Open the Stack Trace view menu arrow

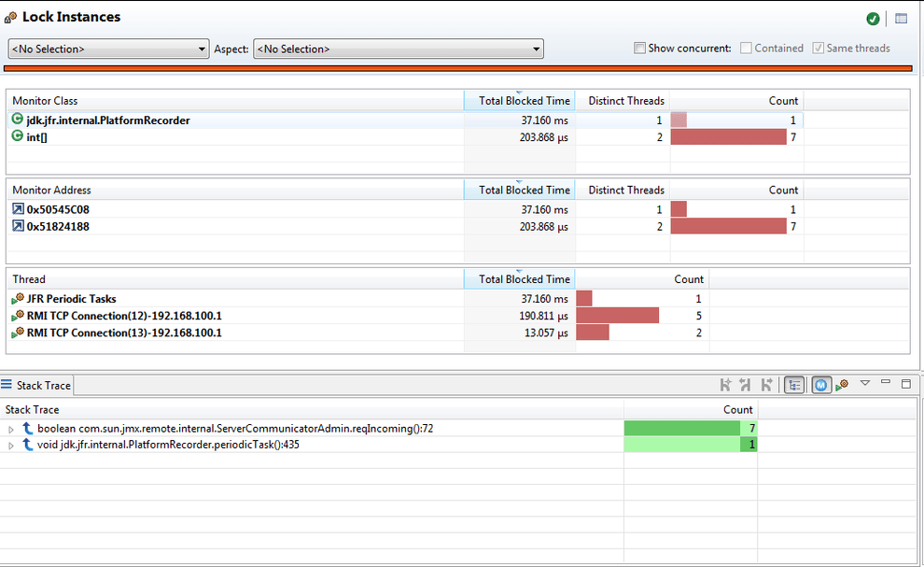[865, 384]
